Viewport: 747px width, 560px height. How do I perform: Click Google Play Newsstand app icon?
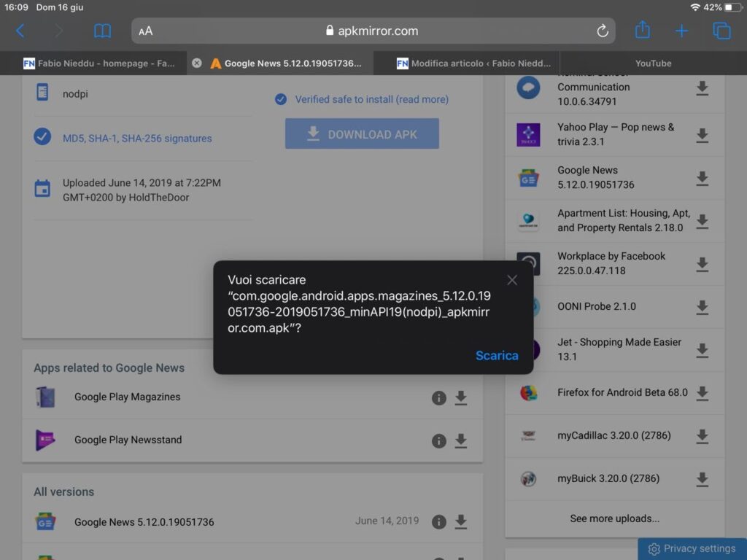pos(45,440)
